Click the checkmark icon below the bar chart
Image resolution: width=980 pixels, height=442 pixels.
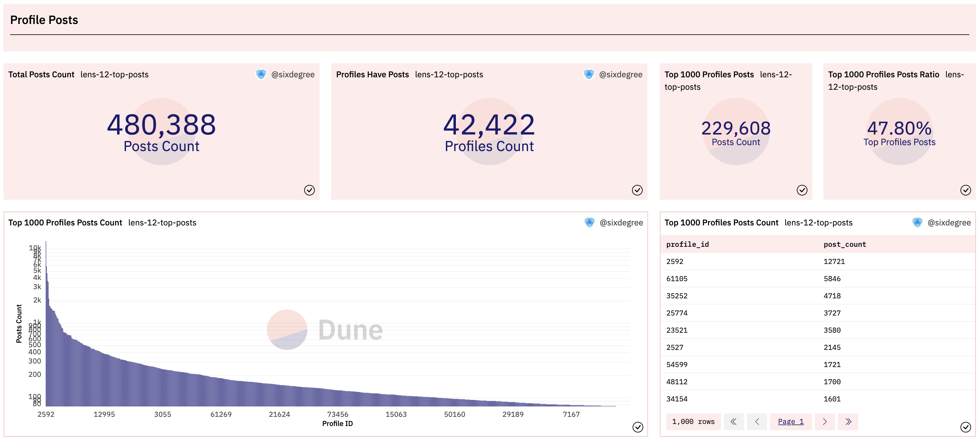(638, 427)
